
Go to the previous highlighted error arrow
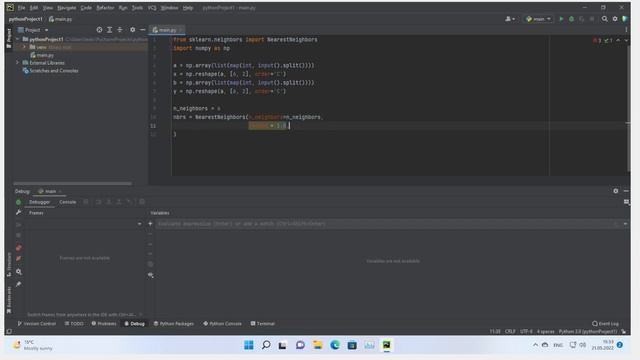pyautogui.click(x=618, y=40)
